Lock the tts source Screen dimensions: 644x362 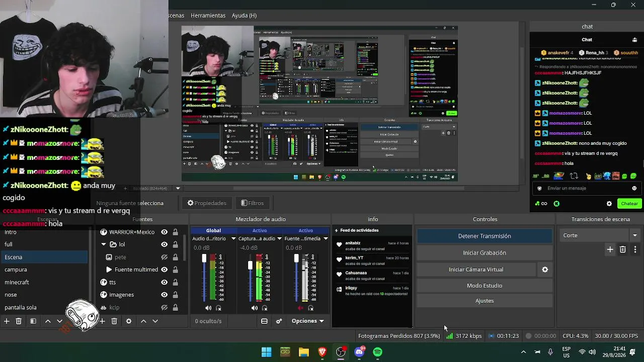click(175, 282)
